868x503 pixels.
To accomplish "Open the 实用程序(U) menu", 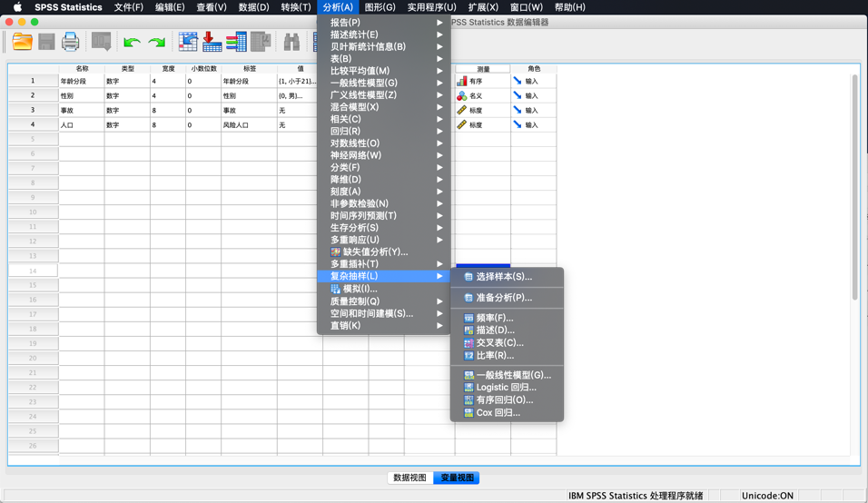I will tap(432, 7).
